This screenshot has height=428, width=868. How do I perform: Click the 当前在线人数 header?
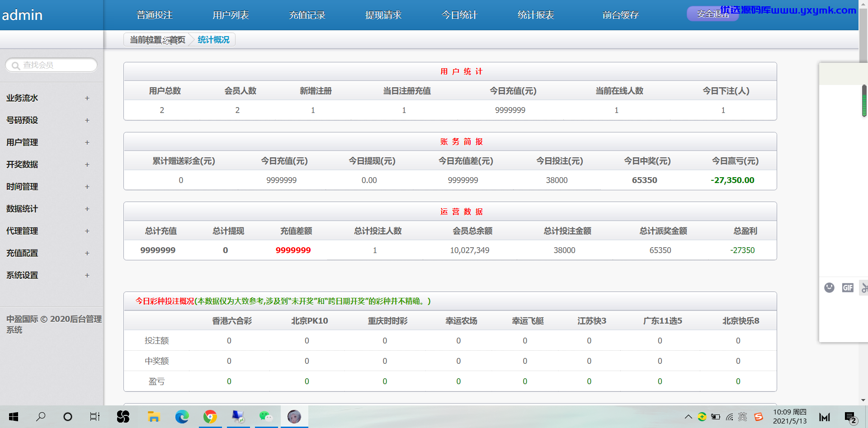click(x=619, y=91)
